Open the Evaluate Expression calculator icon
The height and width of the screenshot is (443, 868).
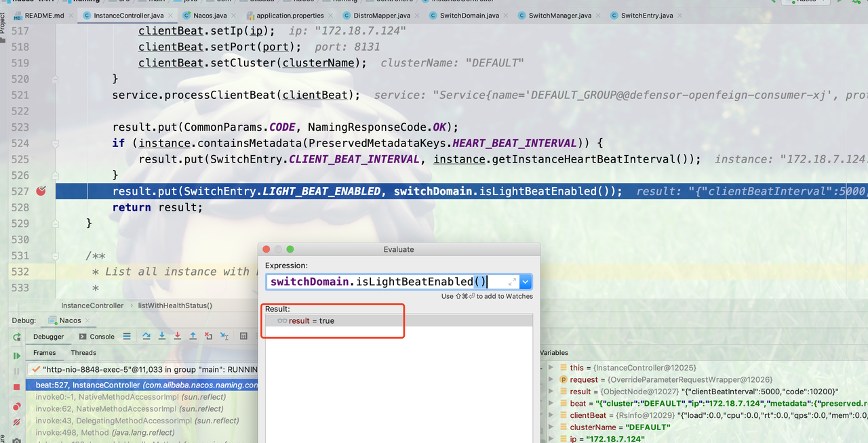tap(243, 337)
